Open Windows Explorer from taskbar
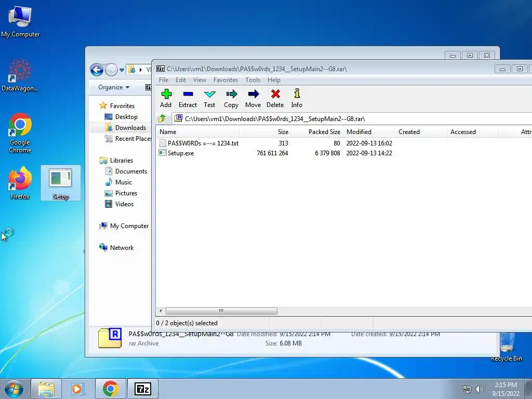Viewport: 532px width, 399px height. coord(46,389)
